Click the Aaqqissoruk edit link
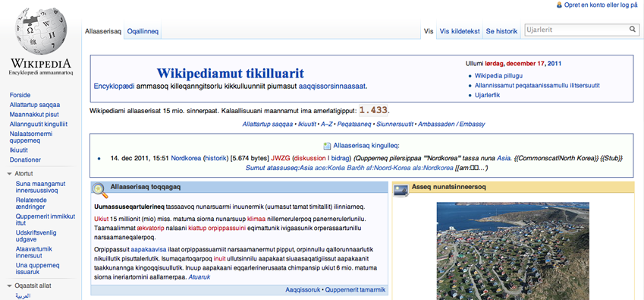The height and width of the screenshot is (300, 644). (x=303, y=289)
